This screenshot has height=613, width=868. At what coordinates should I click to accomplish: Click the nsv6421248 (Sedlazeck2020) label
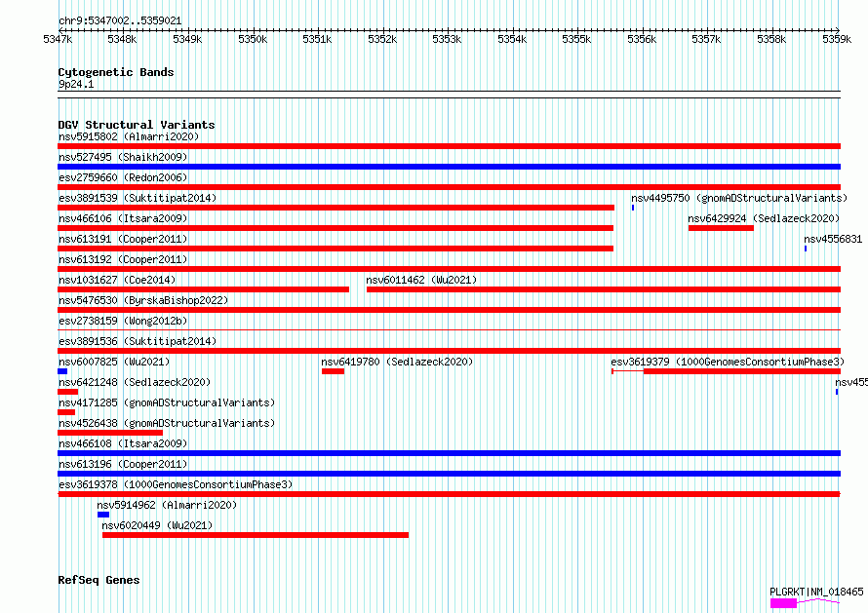coord(135,382)
